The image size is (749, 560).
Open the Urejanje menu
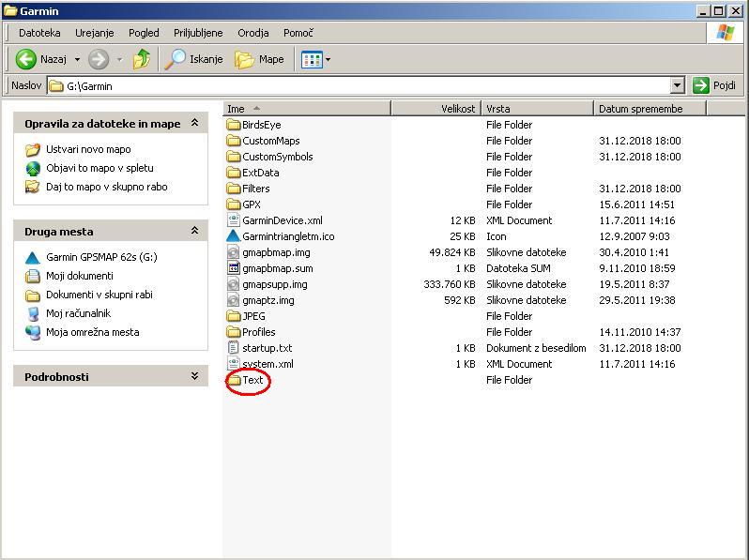[x=95, y=33]
